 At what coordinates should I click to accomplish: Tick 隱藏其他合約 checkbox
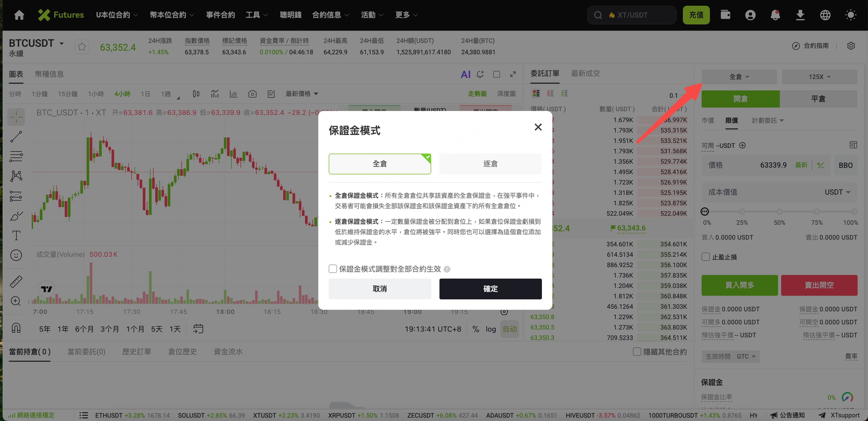click(x=637, y=352)
